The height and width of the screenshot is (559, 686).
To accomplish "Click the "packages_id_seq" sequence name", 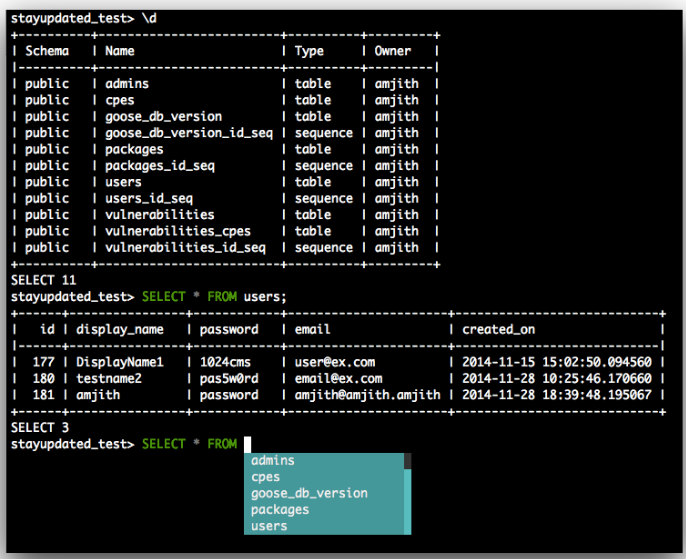I will click(x=160, y=166).
